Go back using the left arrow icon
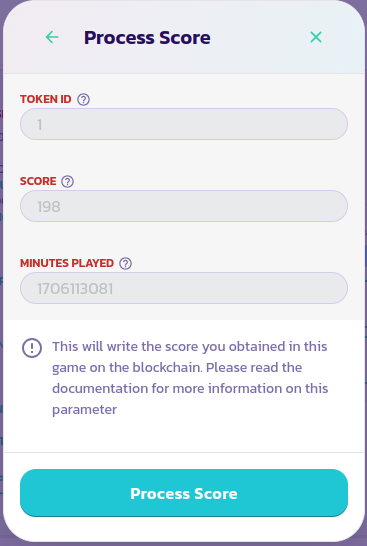The height and width of the screenshot is (546, 367). click(52, 37)
